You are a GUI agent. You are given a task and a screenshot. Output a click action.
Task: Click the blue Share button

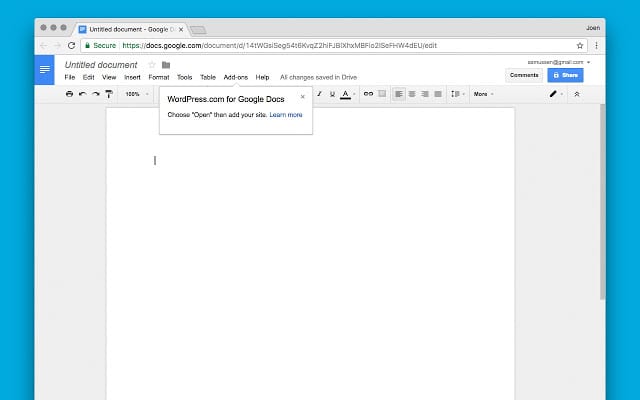pyautogui.click(x=565, y=75)
